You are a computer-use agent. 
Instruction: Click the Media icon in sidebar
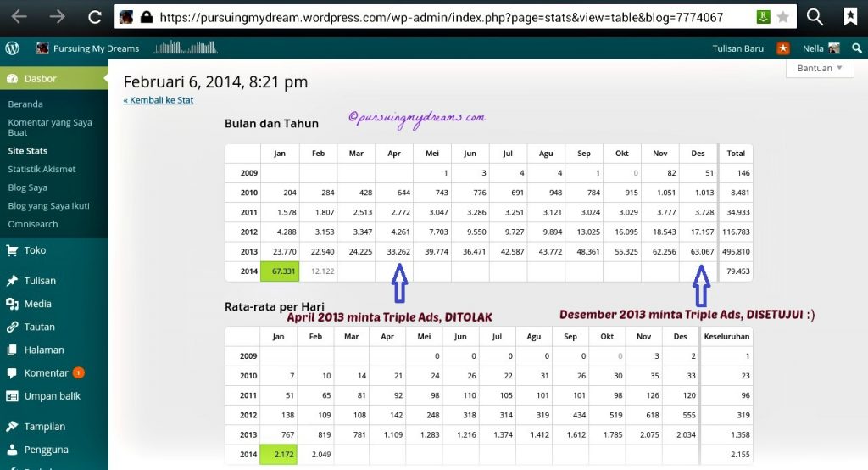coord(12,304)
